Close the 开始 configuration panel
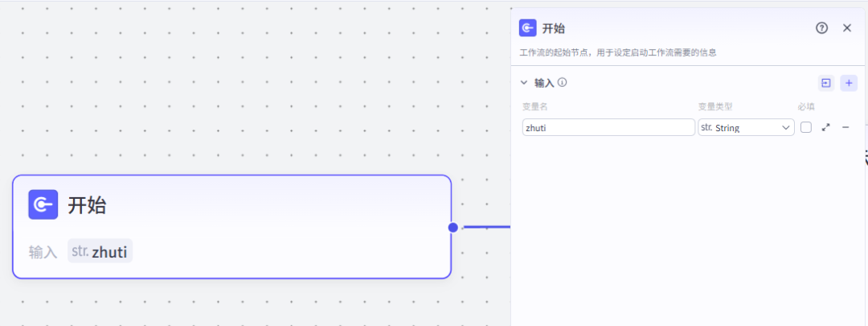 coord(847,28)
